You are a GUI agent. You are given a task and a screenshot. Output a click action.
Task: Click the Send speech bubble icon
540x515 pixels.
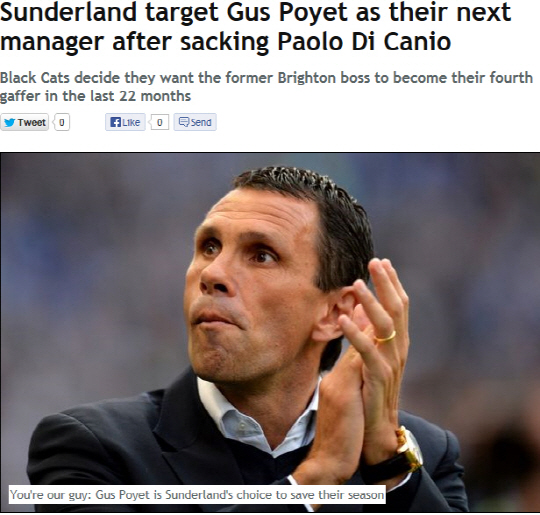pyautogui.click(x=184, y=122)
